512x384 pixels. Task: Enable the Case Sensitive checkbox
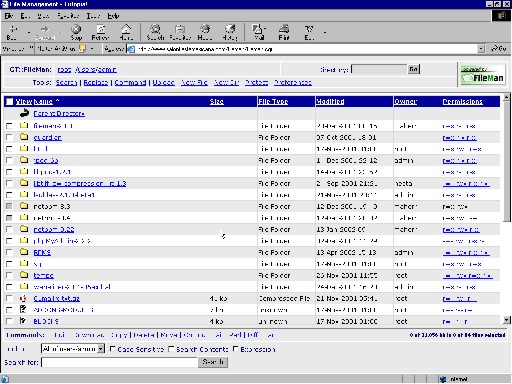(x=112, y=349)
